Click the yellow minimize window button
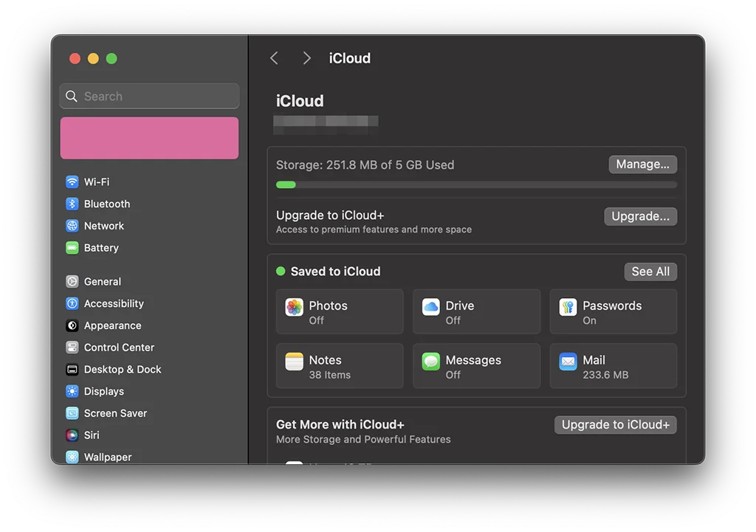 (93, 58)
